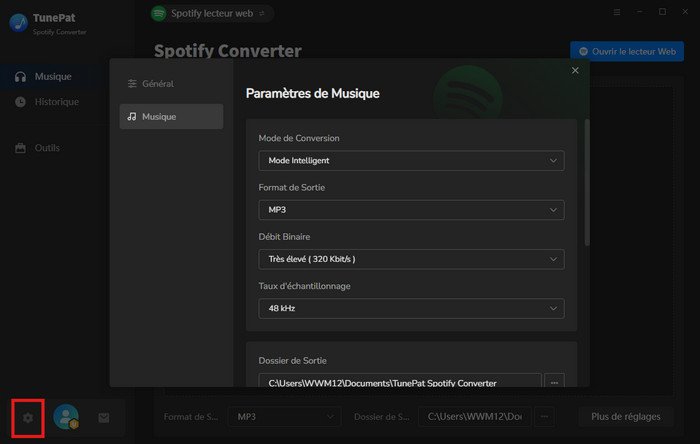Viewport: 700px width, 444px height.
Task: Click music note icon in settings Musique tab
Action: pyautogui.click(x=132, y=116)
